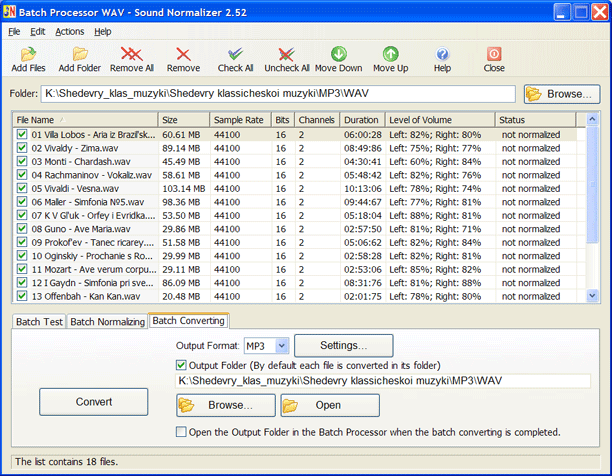612x476 pixels.
Task: Enable opening Output Folder when converting completes
Action: (181, 432)
